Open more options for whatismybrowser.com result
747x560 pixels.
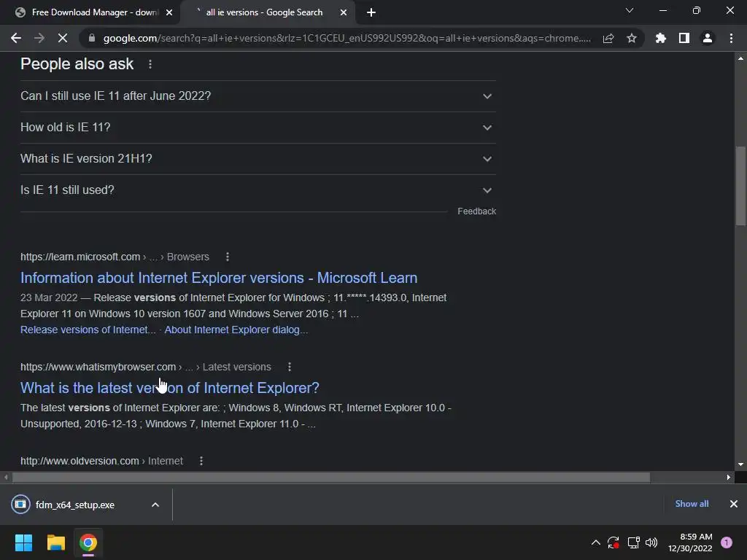coord(289,367)
